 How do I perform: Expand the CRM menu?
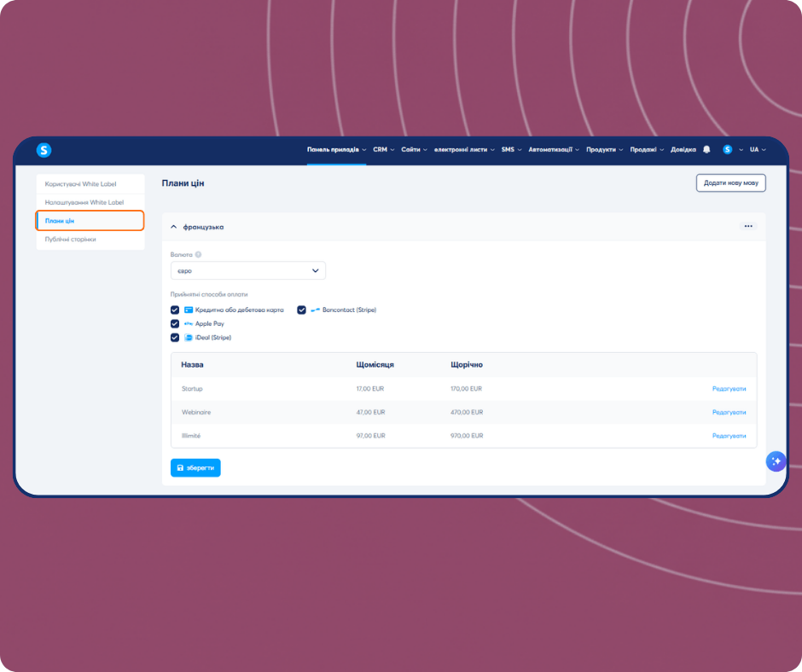click(384, 149)
